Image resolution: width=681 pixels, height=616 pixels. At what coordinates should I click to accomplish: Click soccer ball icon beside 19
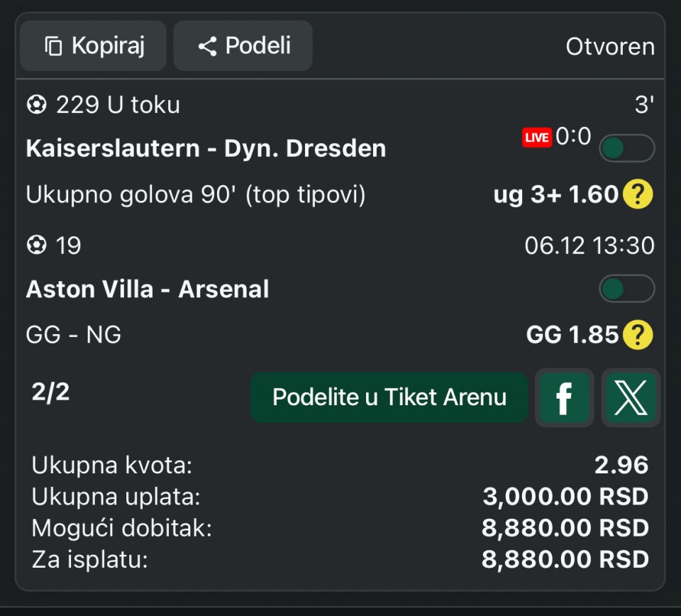pyautogui.click(x=35, y=246)
